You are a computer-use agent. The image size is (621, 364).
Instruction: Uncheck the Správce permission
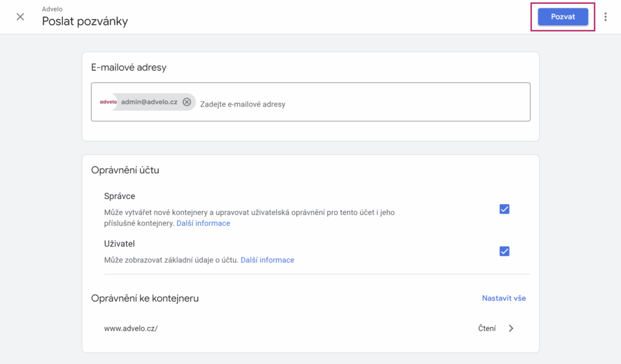coord(504,209)
